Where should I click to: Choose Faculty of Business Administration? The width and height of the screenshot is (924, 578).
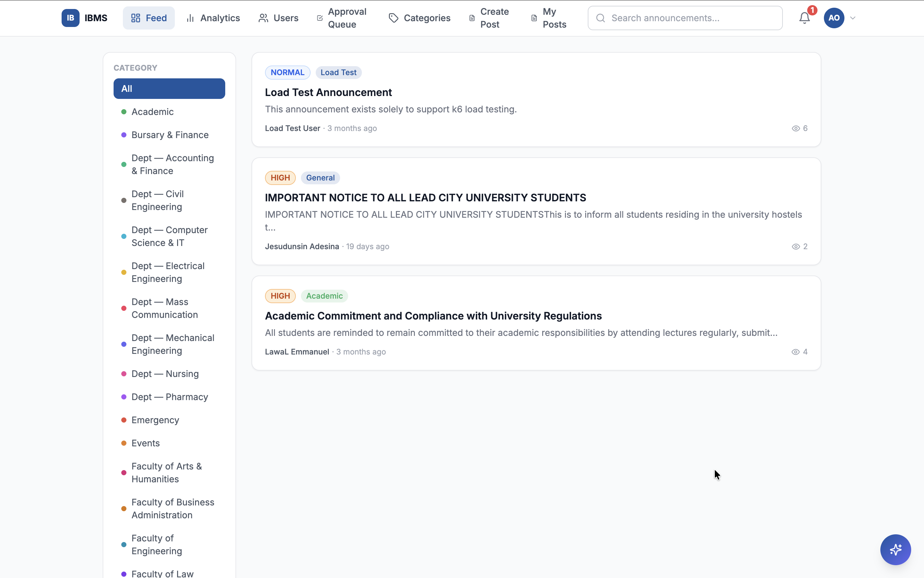point(169,509)
